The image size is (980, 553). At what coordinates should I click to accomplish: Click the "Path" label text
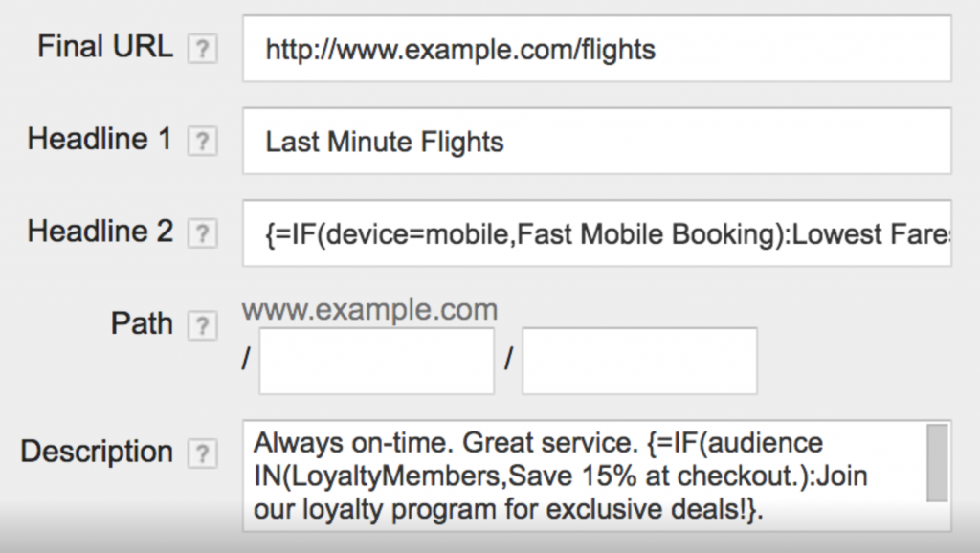142,323
